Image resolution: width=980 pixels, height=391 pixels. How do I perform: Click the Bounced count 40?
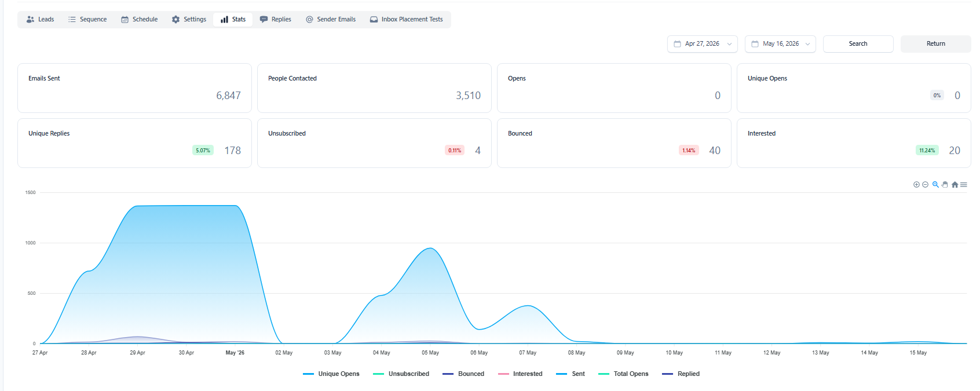[x=715, y=151]
